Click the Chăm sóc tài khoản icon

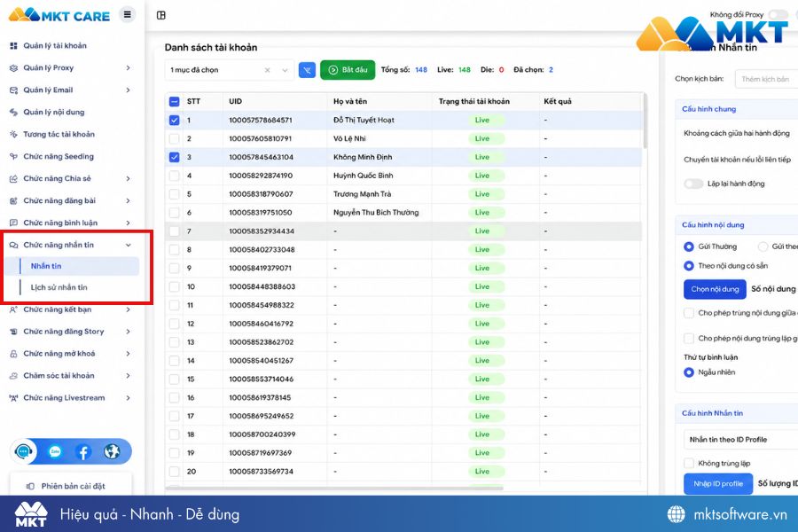click(x=13, y=376)
